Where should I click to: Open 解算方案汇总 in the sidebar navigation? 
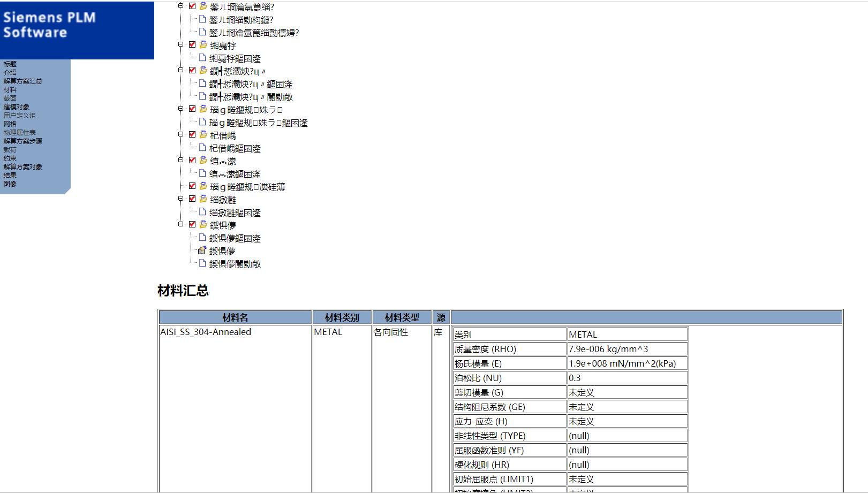23,81
